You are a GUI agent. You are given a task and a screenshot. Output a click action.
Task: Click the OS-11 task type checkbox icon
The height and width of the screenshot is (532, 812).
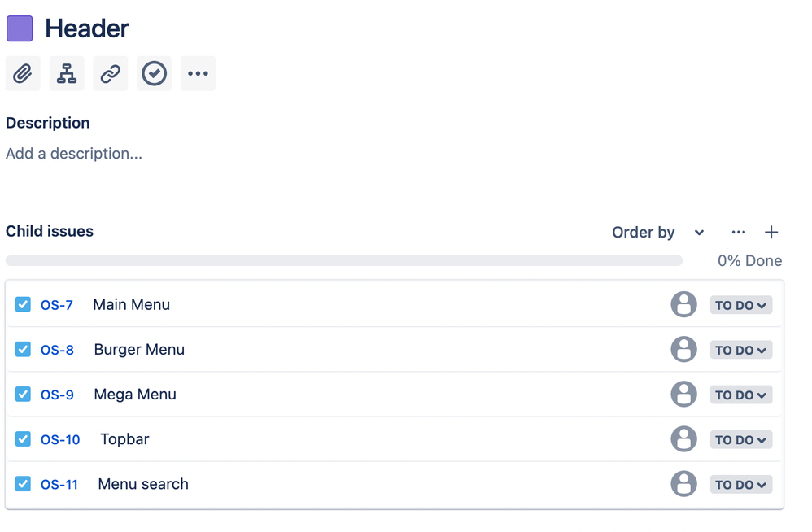click(23, 484)
